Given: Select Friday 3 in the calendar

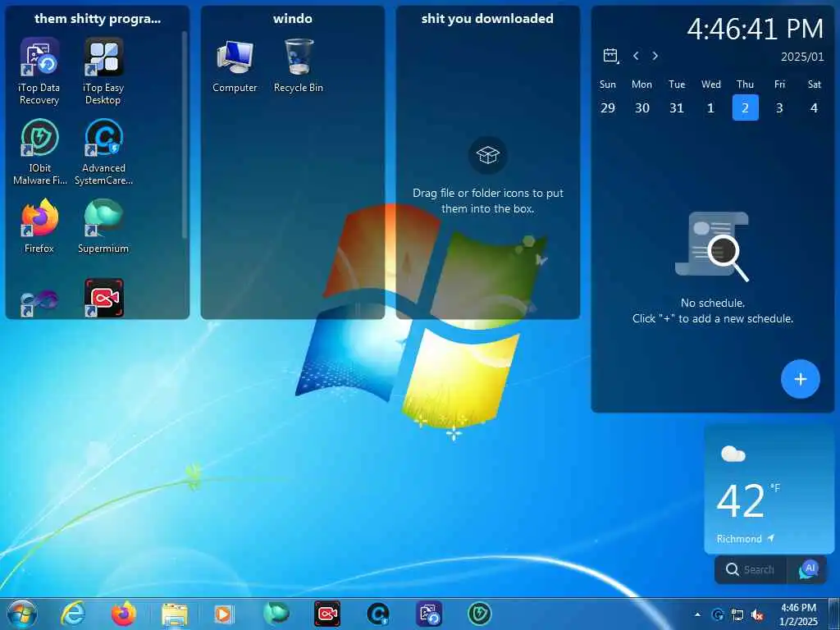Looking at the screenshot, I should (x=779, y=107).
